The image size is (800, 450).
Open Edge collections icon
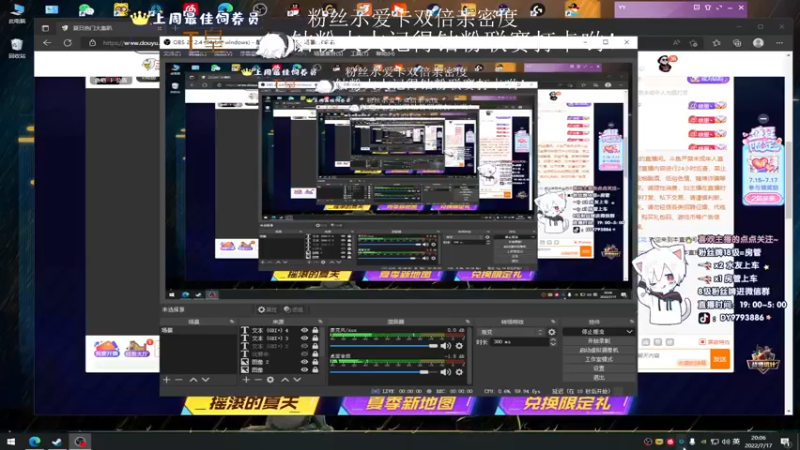pyautogui.click(x=737, y=43)
